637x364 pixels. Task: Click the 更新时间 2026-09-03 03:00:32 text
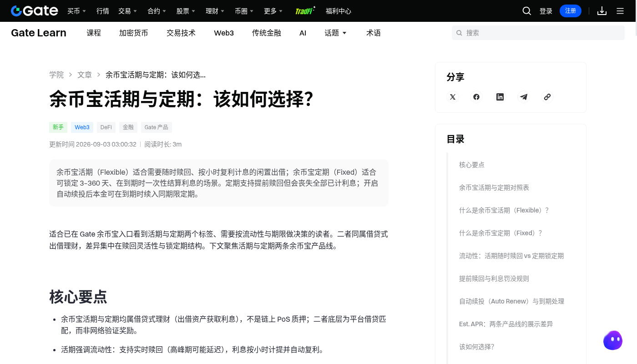pyautogui.click(x=93, y=144)
